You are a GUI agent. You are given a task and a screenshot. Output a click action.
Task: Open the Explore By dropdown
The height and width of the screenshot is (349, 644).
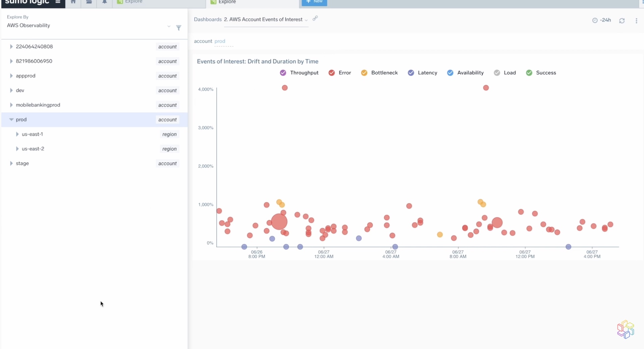[x=169, y=27]
